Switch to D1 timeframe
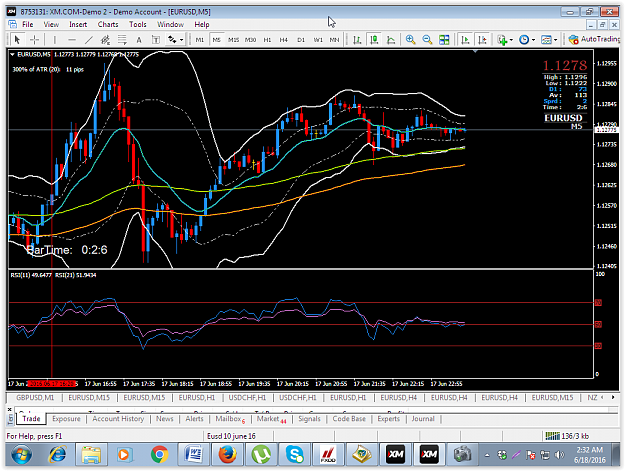 [301, 39]
